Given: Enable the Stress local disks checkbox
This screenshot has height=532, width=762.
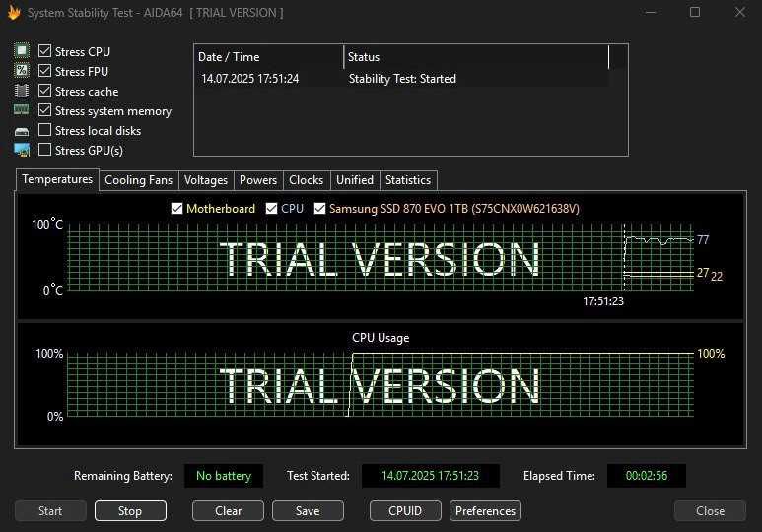Looking at the screenshot, I should pyautogui.click(x=44, y=130).
